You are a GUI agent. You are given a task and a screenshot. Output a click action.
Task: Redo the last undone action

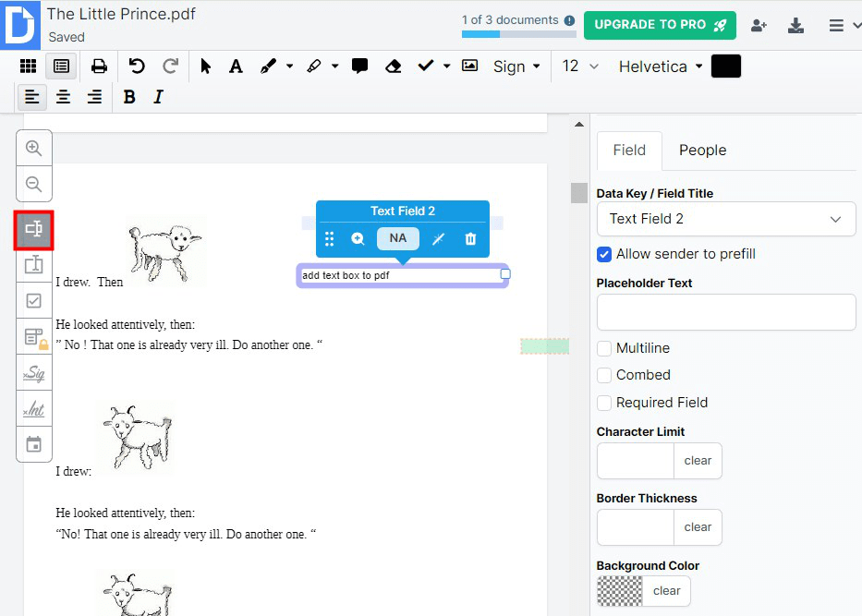[170, 66]
